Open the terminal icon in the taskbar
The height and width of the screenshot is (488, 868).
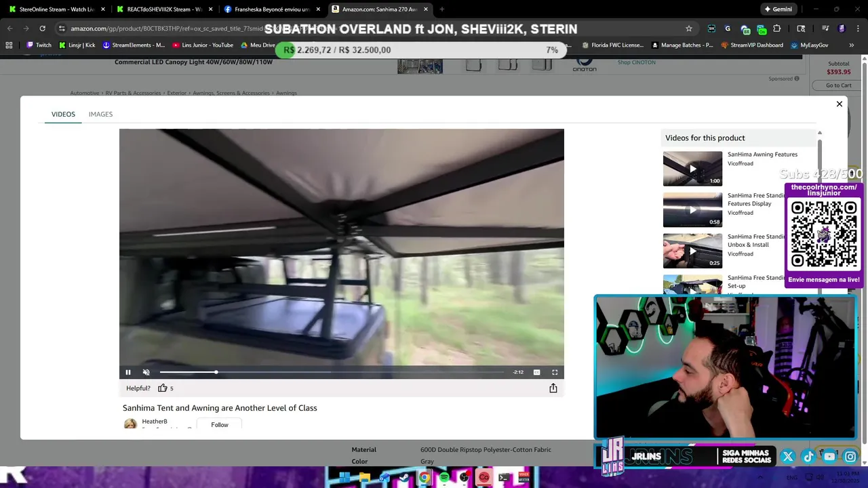[x=504, y=478]
